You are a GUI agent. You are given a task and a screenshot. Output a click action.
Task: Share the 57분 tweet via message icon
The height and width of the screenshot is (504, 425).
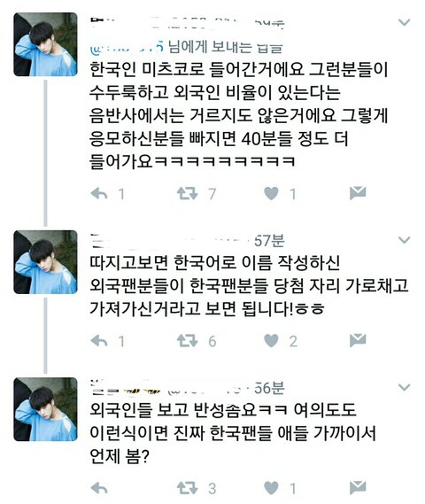358,340
